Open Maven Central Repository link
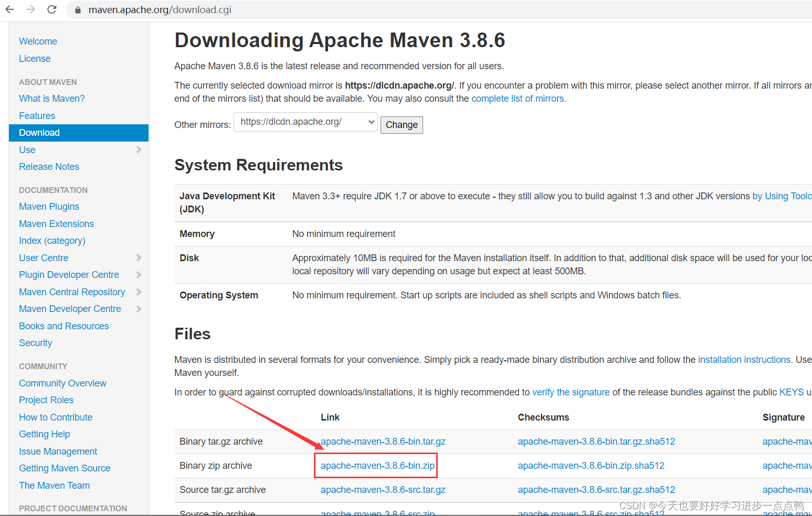The image size is (812, 516). [72, 292]
